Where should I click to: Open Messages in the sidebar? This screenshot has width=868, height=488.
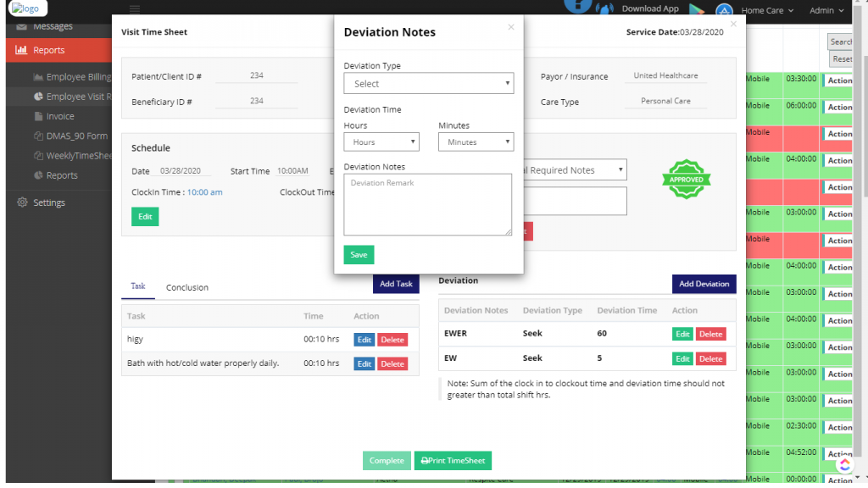point(53,26)
